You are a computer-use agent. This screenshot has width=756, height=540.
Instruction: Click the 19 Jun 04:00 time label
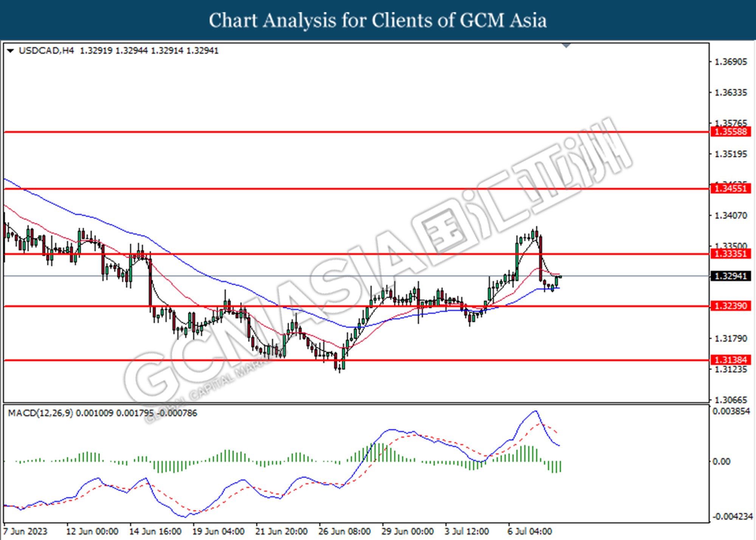tap(218, 531)
